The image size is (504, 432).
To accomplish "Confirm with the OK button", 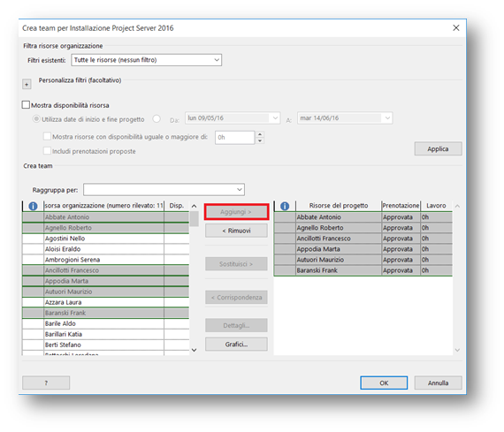I will tap(384, 383).
